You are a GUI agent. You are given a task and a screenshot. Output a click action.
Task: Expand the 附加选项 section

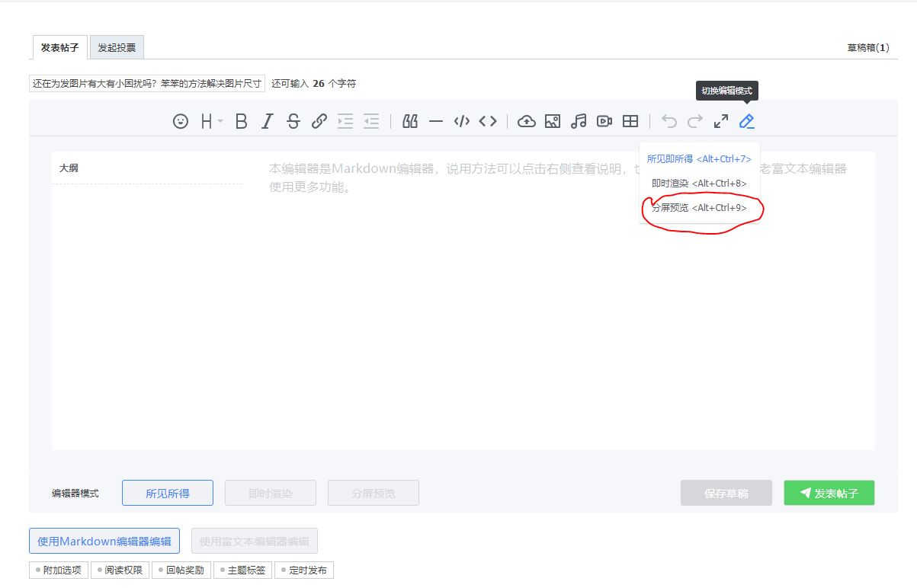[x=59, y=570]
